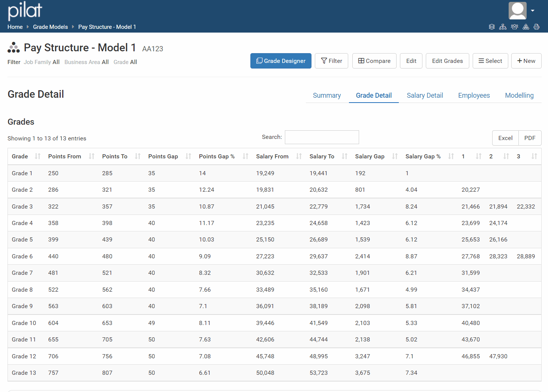Click the Grade 10 row label
Image resolution: width=548 pixels, height=392 pixels.
[24, 323]
